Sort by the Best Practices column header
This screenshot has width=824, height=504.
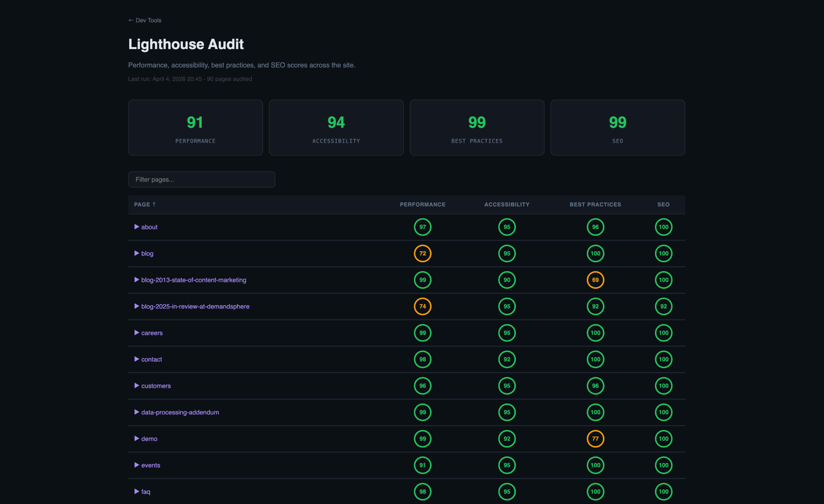pyautogui.click(x=595, y=204)
